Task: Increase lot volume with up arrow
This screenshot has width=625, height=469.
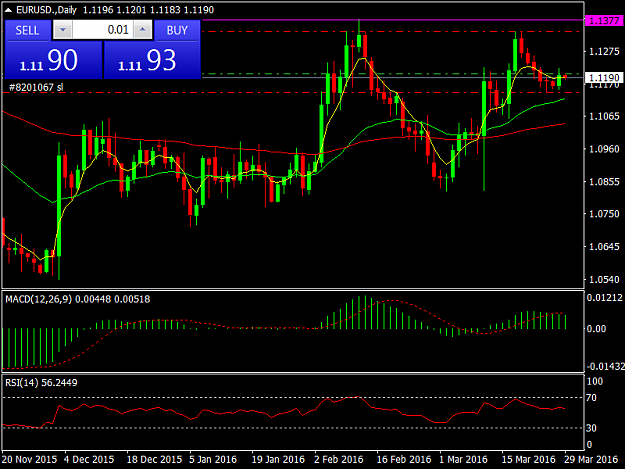Action: tap(143, 30)
